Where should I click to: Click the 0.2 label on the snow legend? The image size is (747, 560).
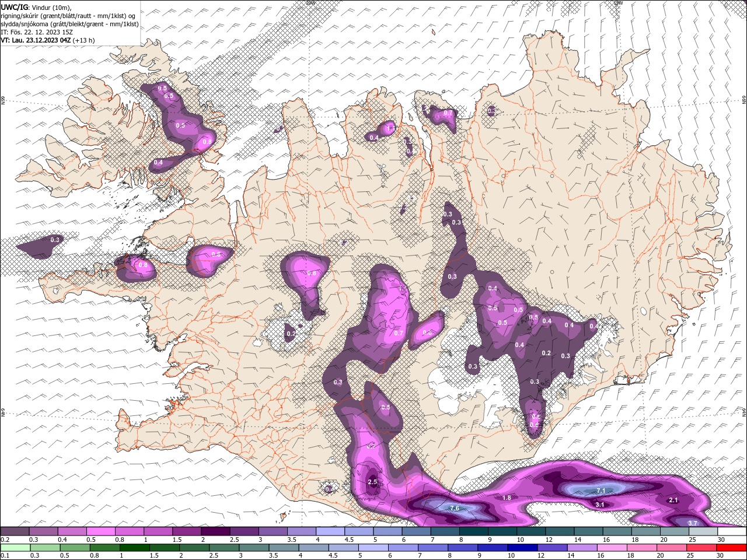[x=5, y=540]
